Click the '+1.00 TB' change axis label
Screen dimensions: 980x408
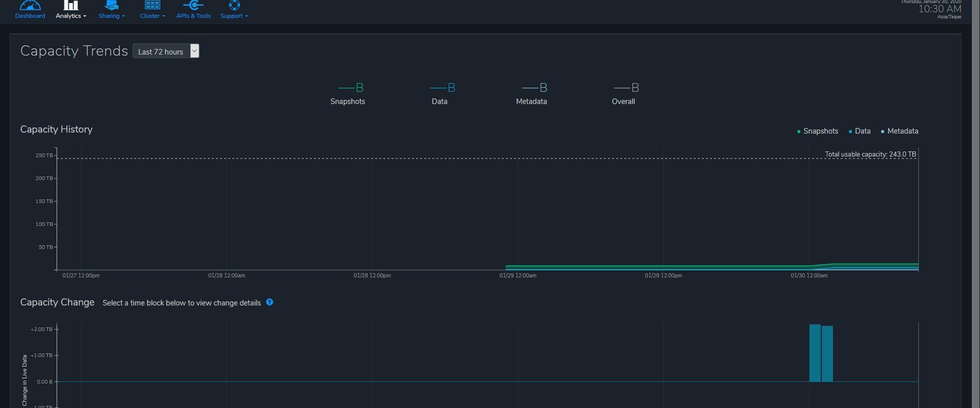click(x=41, y=355)
